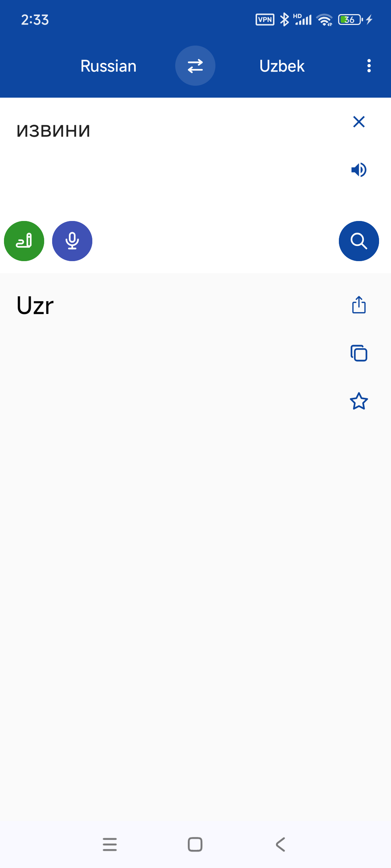Open handwriting input green button

tap(24, 241)
